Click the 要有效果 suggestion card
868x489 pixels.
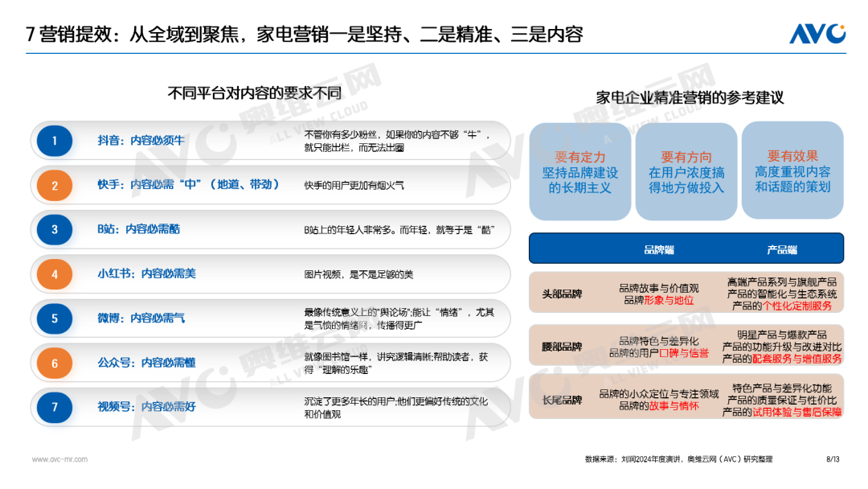[792, 171]
